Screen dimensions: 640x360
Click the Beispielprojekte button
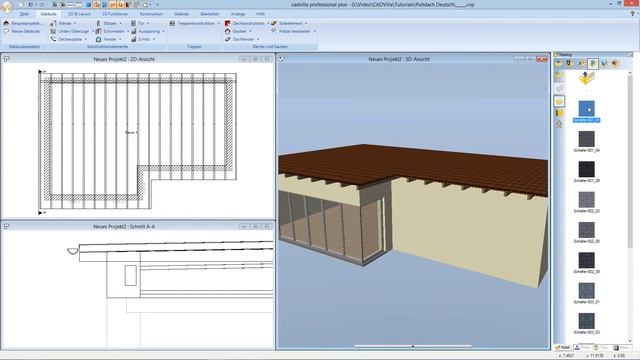[23, 23]
